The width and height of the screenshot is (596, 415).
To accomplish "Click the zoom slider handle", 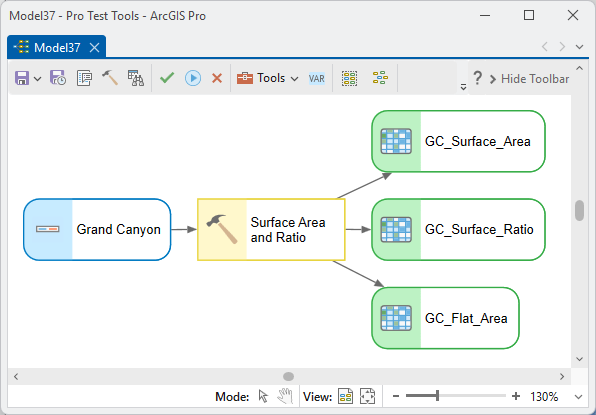I will 437,396.
